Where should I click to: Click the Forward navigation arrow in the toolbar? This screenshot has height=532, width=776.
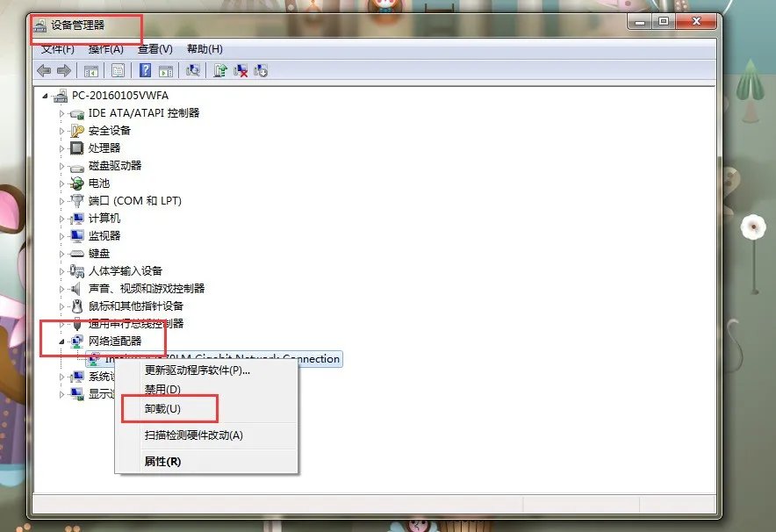pyautogui.click(x=62, y=70)
